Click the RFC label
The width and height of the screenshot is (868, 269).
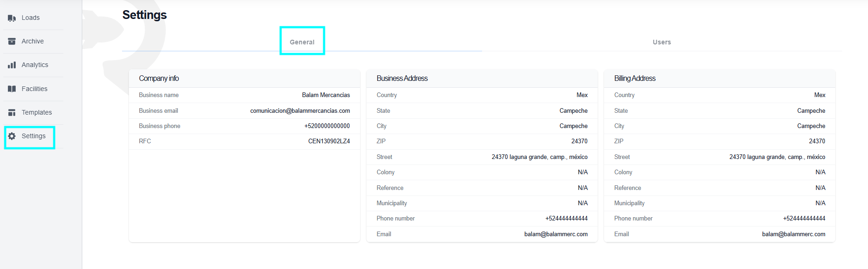(145, 141)
